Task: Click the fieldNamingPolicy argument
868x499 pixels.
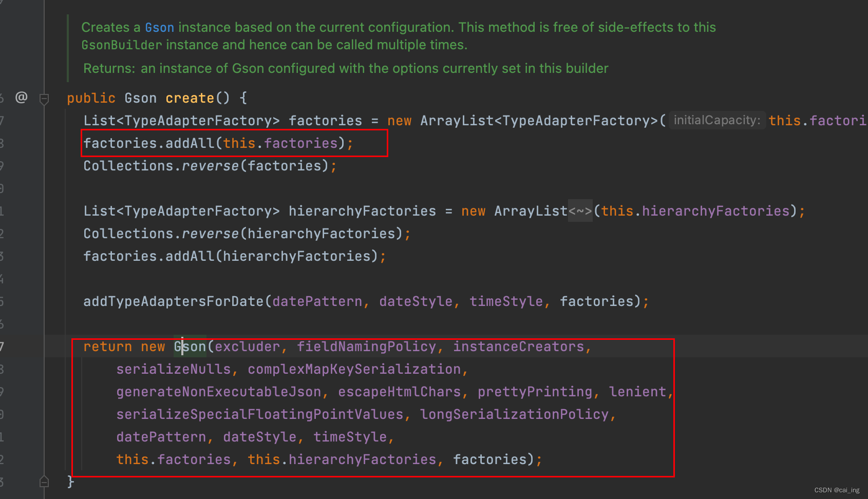Action: pyautogui.click(x=366, y=347)
